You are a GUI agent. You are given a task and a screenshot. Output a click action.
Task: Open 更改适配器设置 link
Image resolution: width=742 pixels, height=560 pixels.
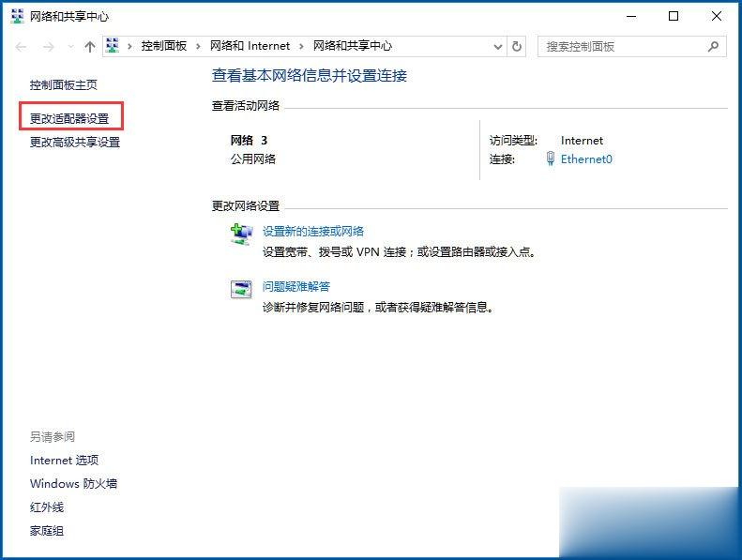pos(69,119)
